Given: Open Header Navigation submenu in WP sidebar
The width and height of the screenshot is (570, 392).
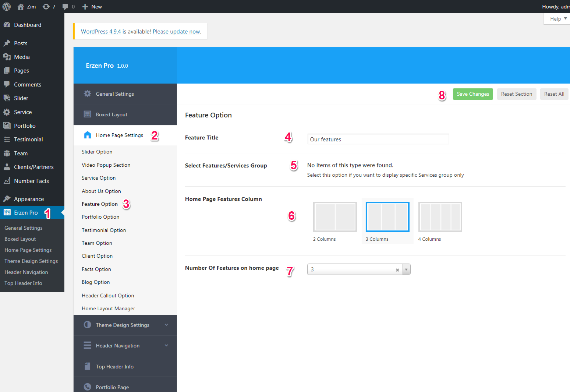Looking at the screenshot, I should point(26,272).
